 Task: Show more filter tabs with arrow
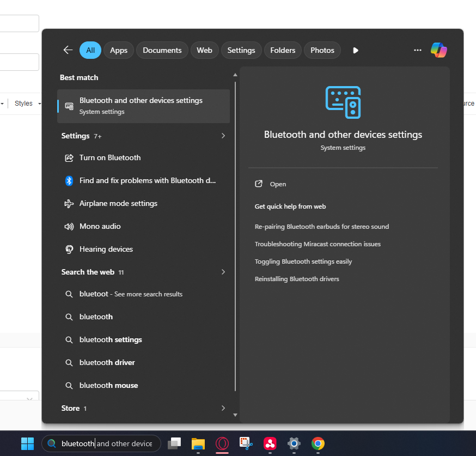pos(356,51)
